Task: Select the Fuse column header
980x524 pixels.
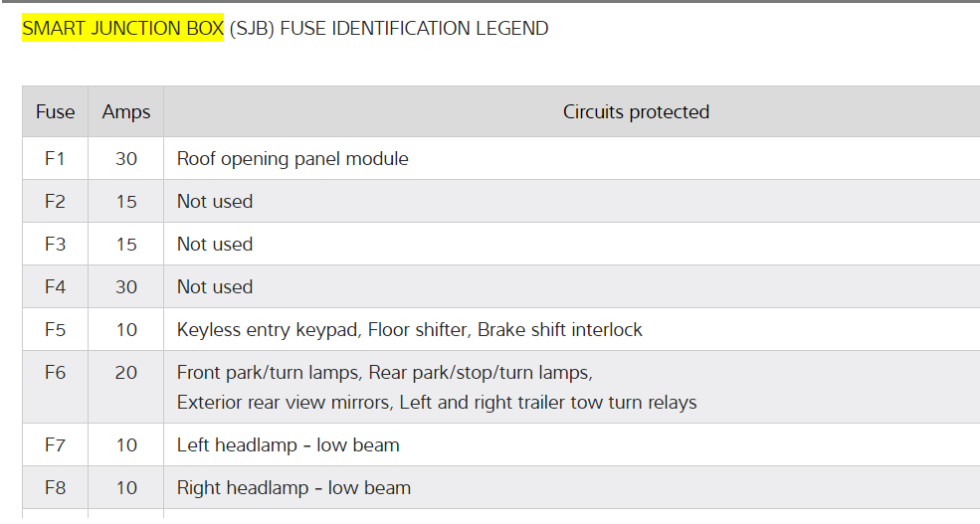Action: coord(55,111)
